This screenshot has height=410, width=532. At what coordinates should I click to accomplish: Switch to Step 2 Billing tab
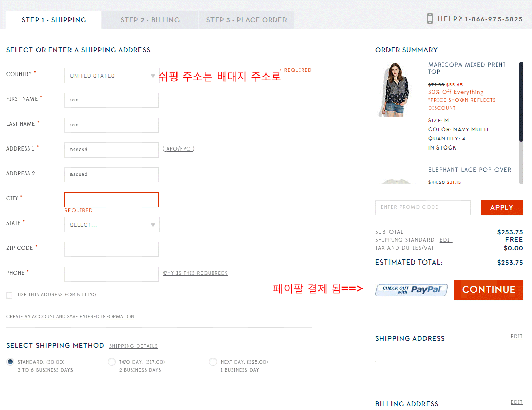coord(150,20)
